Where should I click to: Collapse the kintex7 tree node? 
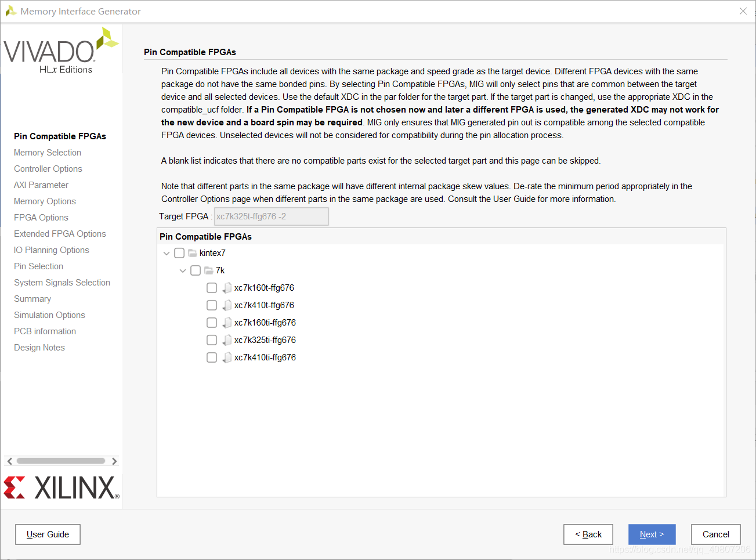tap(167, 253)
